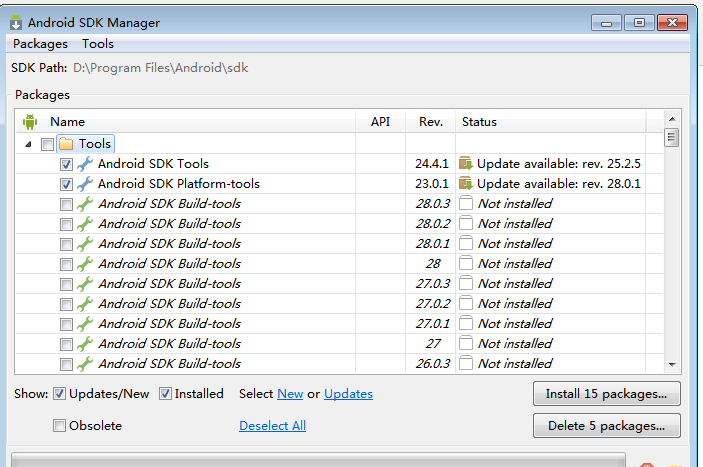Click the wrench icon of Build-tools rev. 27
The width and height of the screenshot is (703, 467).
click(x=85, y=344)
